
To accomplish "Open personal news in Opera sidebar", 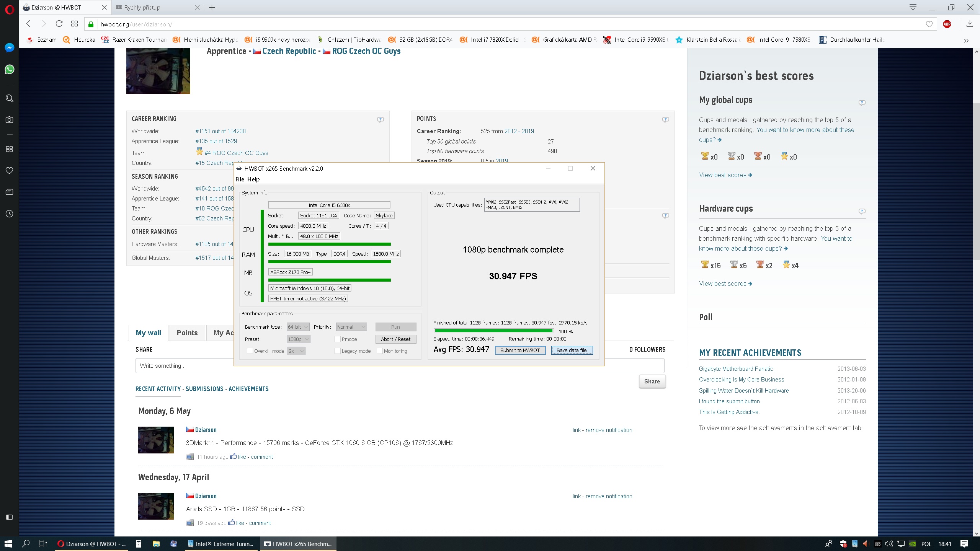I will (10, 192).
